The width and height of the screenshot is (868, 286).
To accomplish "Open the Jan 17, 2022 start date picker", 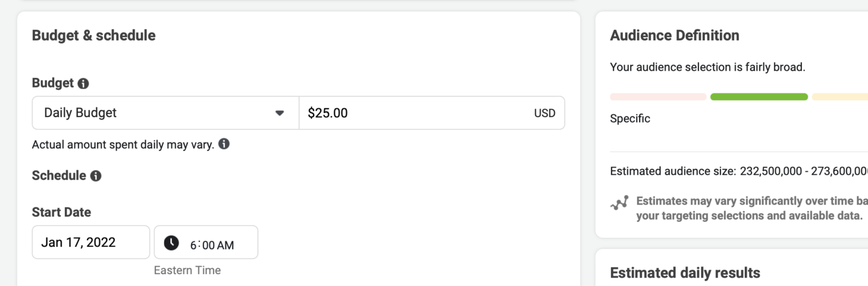I will (x=90, y=242).
